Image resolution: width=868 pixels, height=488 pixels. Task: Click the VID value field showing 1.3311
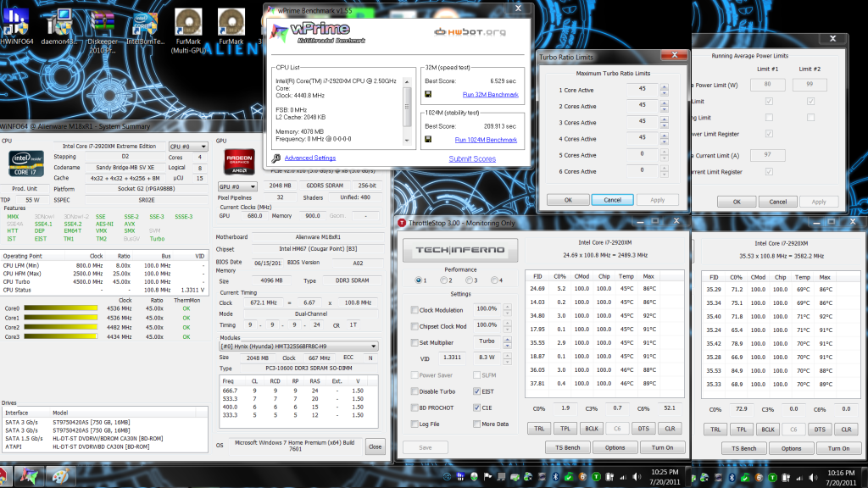[452, 358]
